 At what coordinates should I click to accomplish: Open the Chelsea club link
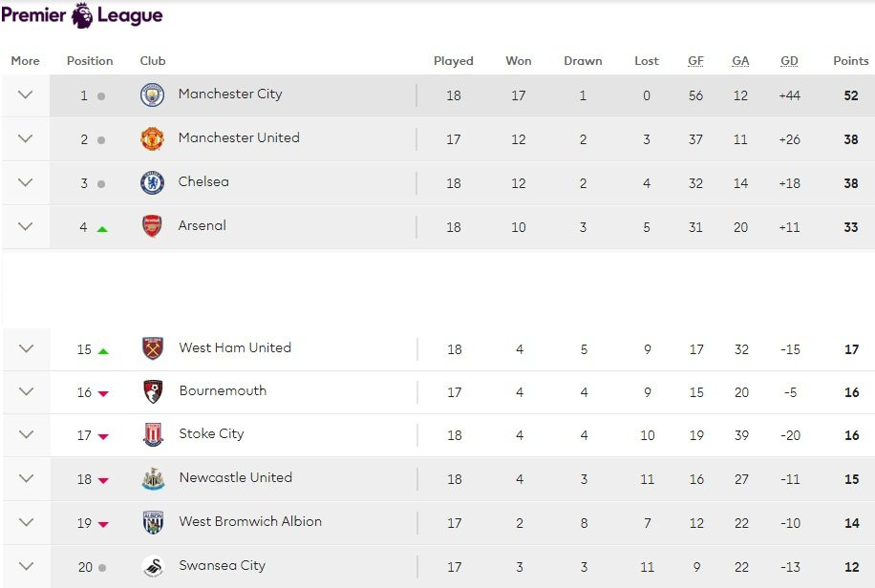tap(203, 181)
